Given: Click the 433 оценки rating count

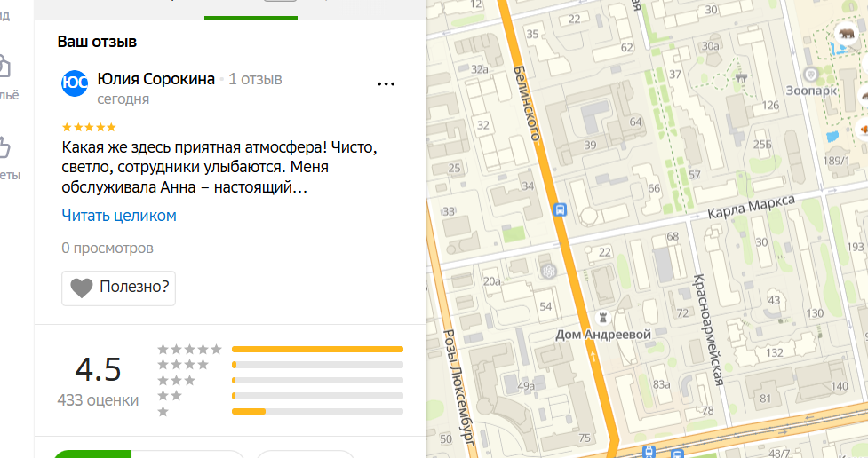Looking at the screenshot, I should pos(98,400).
